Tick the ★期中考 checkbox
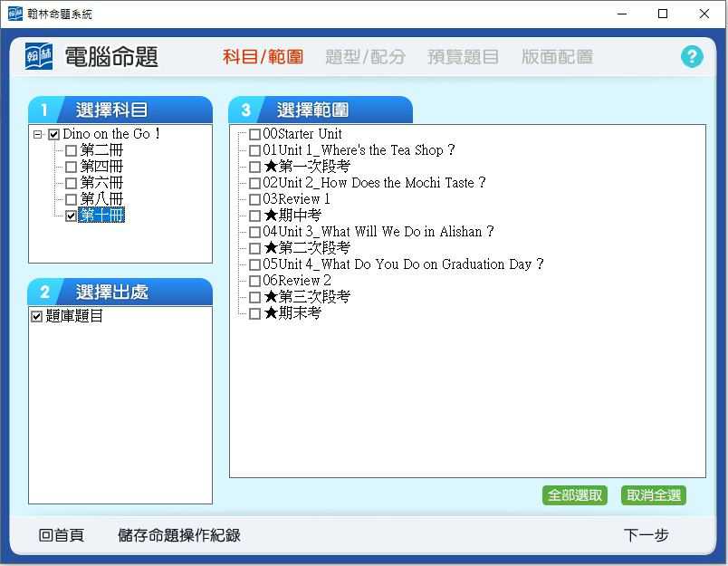This screenshot has width=728, height=566. coord(255,216)
